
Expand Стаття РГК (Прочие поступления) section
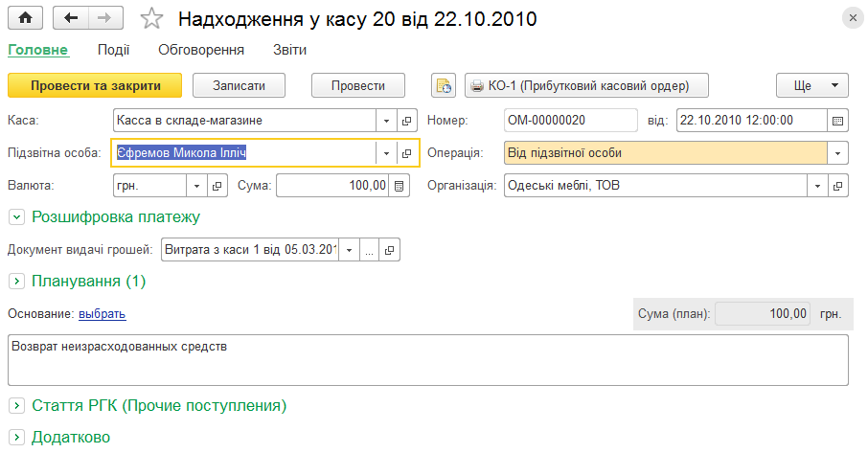coord(16,406)
